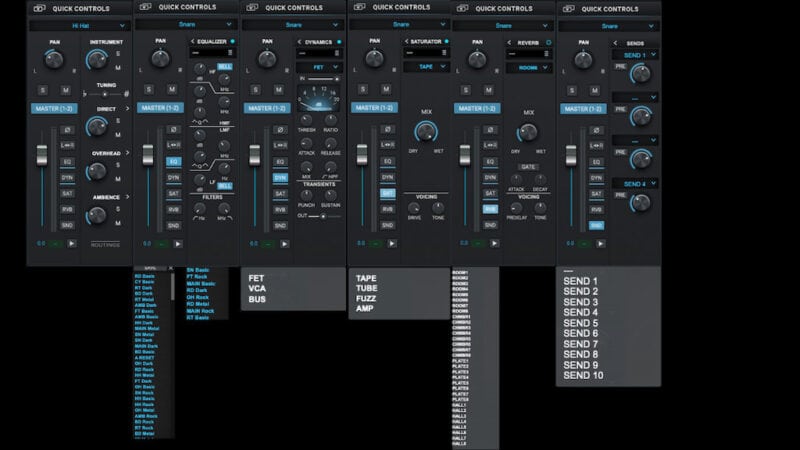Image resolution: width=800 pixels, height=450 pixels.
Task: Open the Reverb preset menu icon
Action: point(546,54)
